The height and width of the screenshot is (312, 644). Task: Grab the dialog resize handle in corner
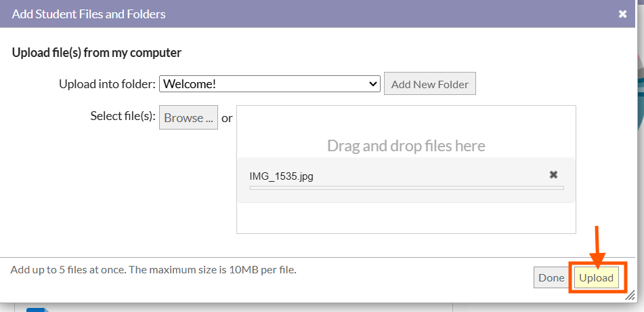point(630,296)
